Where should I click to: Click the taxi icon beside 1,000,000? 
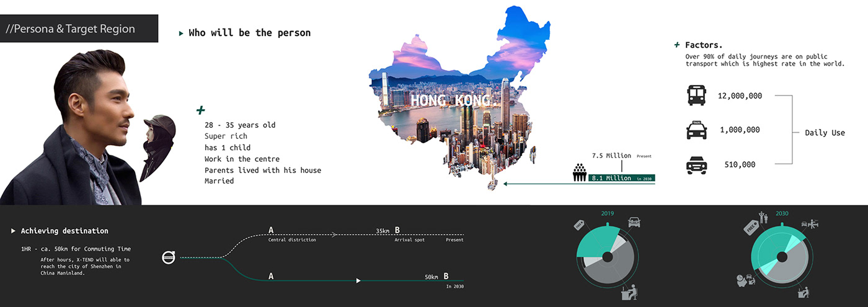click(x=696, y=130)
